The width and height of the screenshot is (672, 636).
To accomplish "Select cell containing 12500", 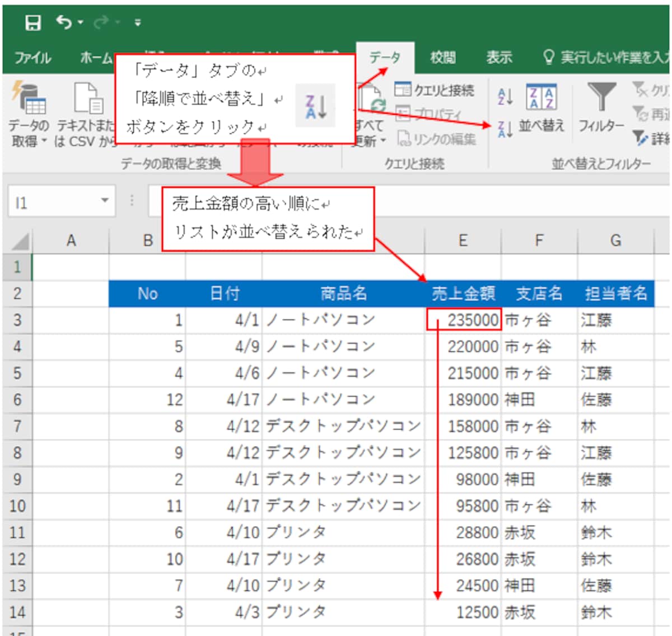I will 463,612.
